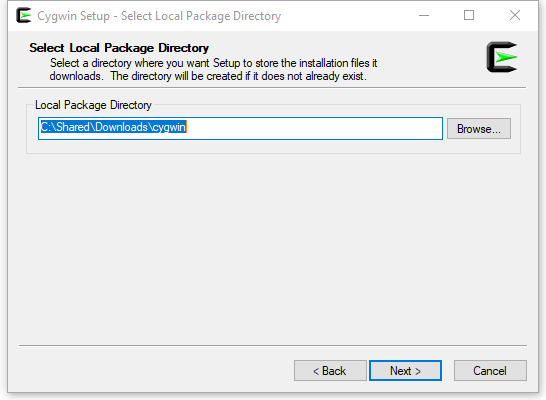The width and height of the screenshot is (546, 400).
Task: Return to previous page with Back
Action: (330, 371)
